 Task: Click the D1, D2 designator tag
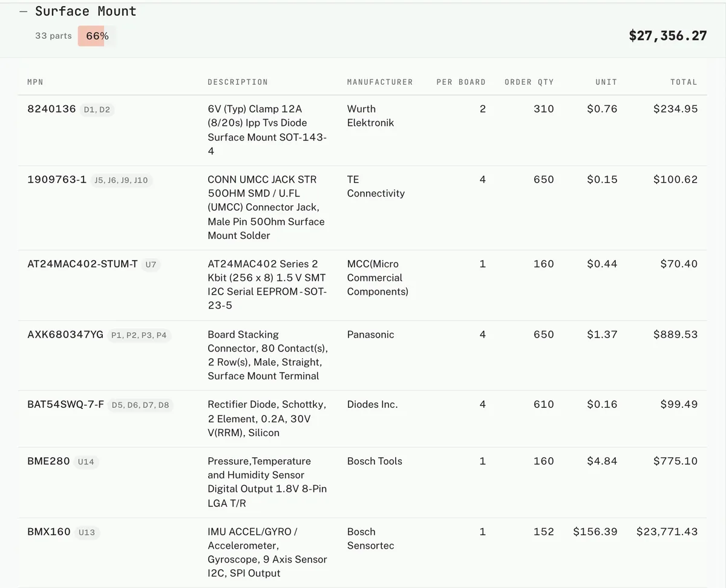tap(97, 109)
